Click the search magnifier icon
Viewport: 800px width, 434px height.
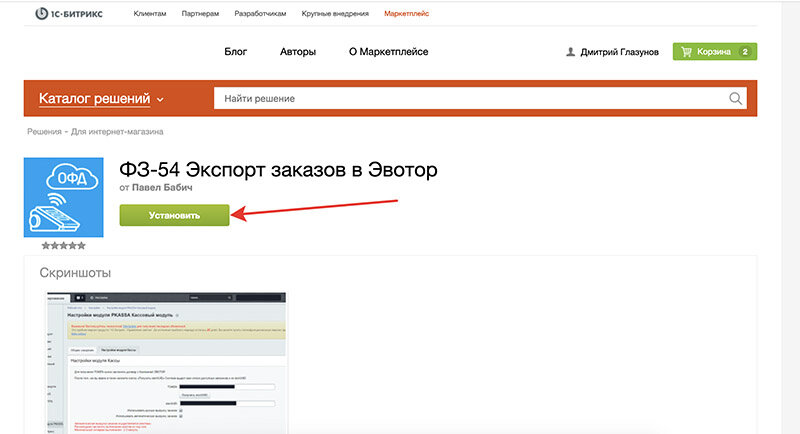735,98
